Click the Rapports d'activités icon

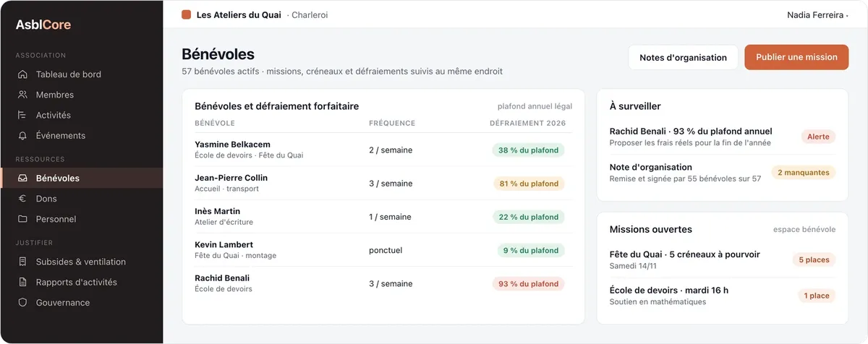point(22,283)
